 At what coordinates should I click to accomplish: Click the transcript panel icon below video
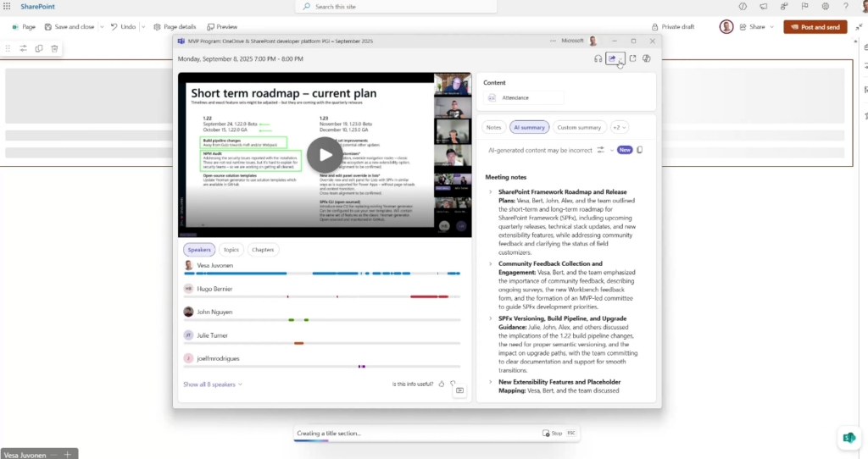click(x=459, y=390)
